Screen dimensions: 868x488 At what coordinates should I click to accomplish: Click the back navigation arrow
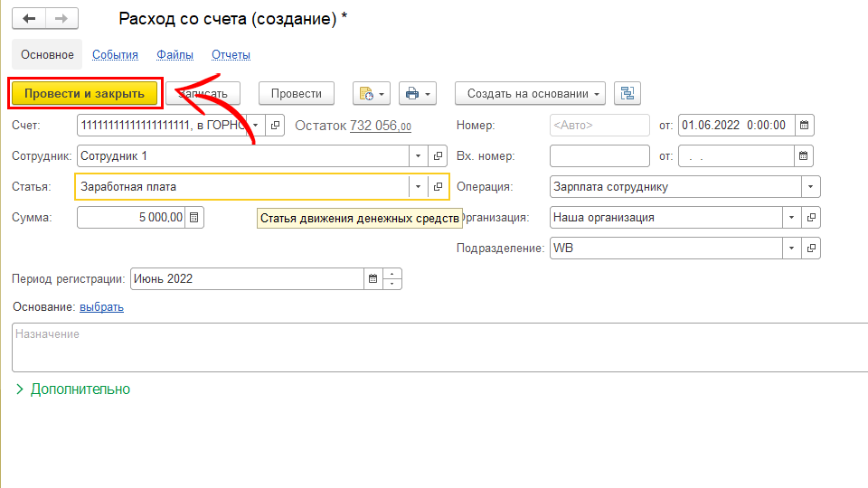pos(29,19)
